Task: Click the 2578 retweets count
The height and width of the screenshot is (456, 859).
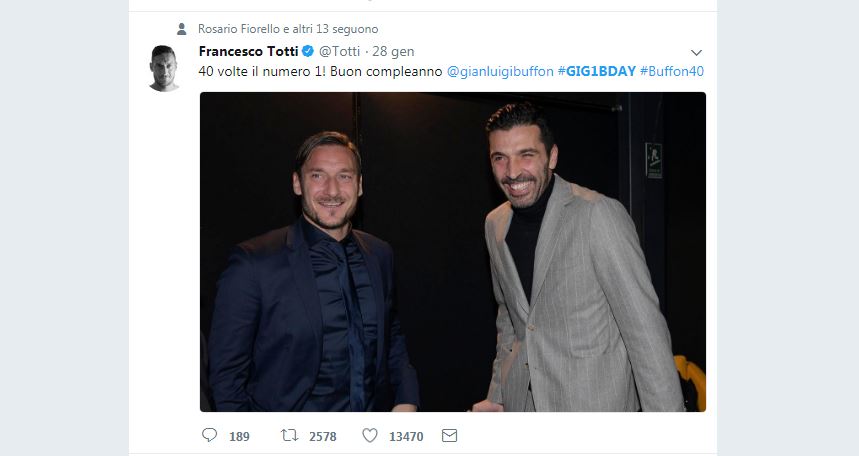Action: [x=323, y=437]
